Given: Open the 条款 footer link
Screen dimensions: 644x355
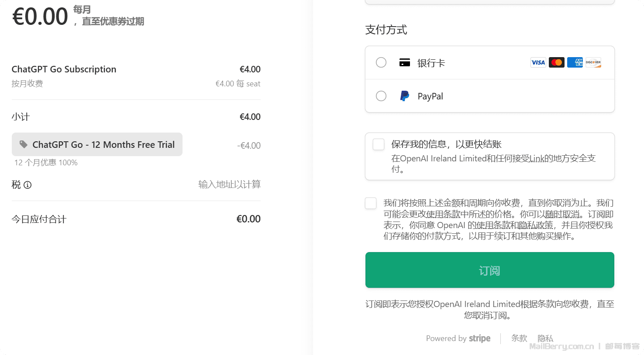Looking at the screenshot, I should point(519,338).
